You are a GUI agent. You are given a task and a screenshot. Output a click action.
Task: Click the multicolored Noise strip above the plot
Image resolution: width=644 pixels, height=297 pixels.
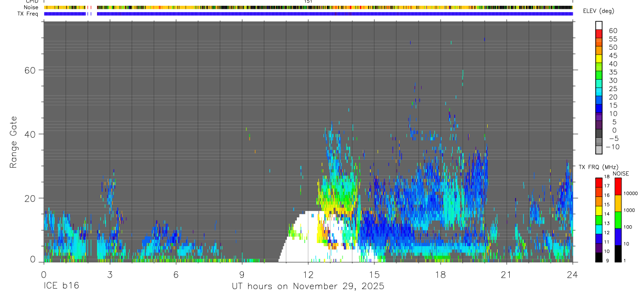tap(308, 8)
